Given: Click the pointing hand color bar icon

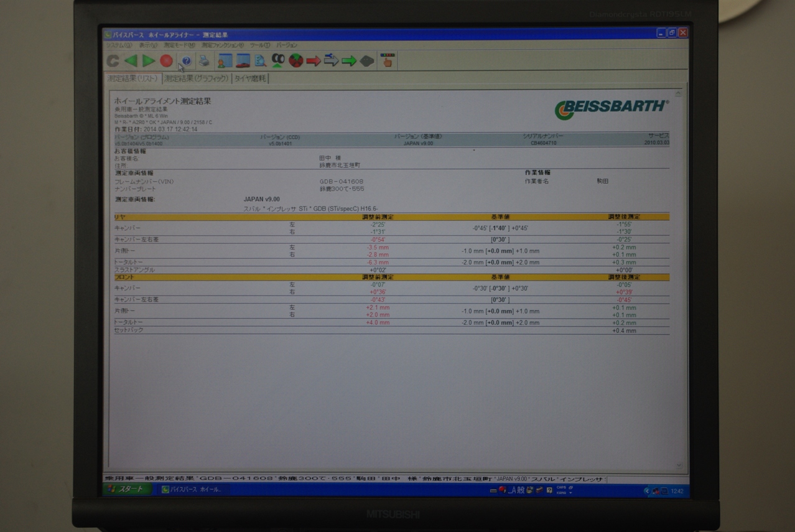Looking at the screenshot, I should coord(387,60).
